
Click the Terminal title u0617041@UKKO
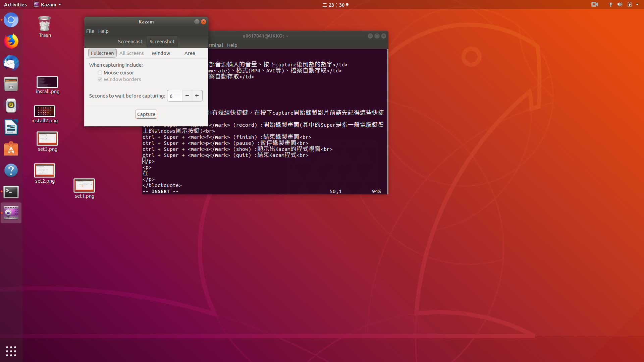pos(265,36)
